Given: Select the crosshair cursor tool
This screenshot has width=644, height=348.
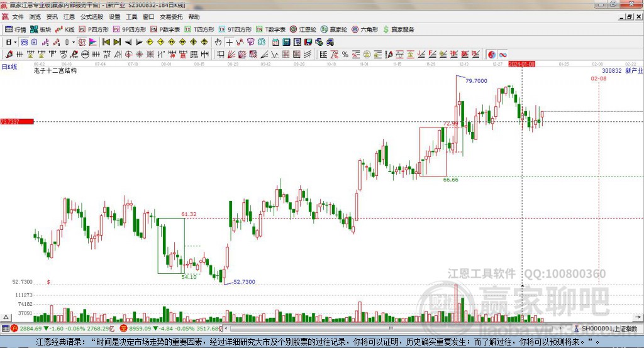Looking at the screenshot, I should [x=229, y=42].
